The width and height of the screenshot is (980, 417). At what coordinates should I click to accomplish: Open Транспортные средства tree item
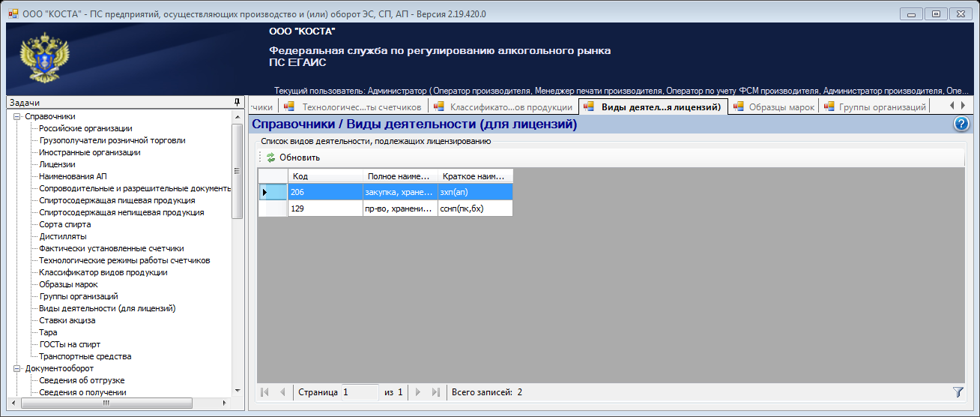(85, 356)
